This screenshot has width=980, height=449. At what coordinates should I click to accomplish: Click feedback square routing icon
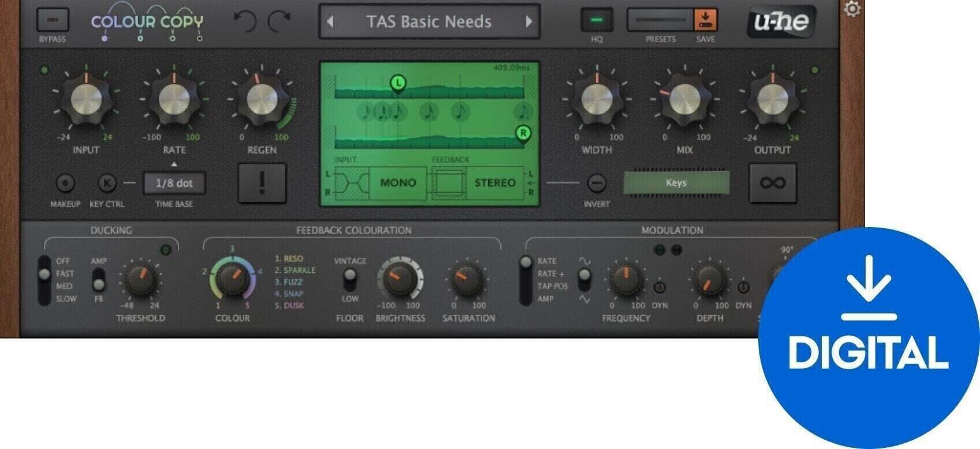[x=449, y=183]
